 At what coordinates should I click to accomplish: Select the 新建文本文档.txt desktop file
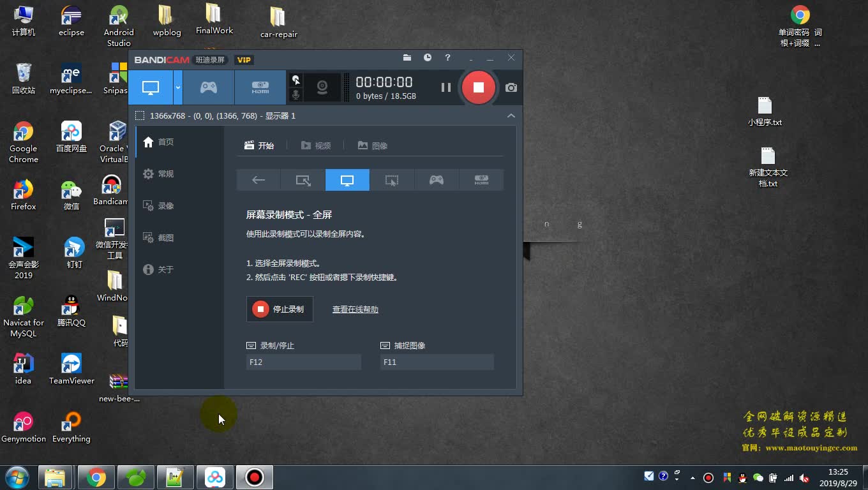click(768, 167)
